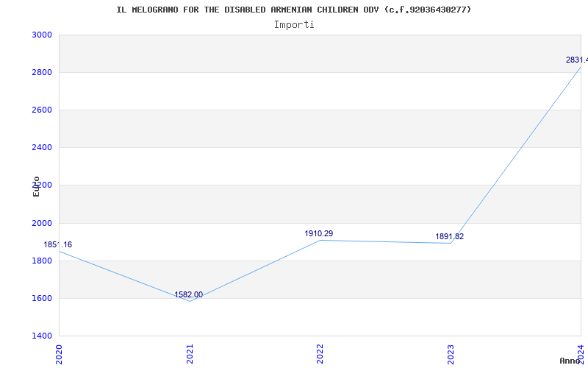
Task: Click the 3000 y-axis tick label
Action: click(42, 35)
